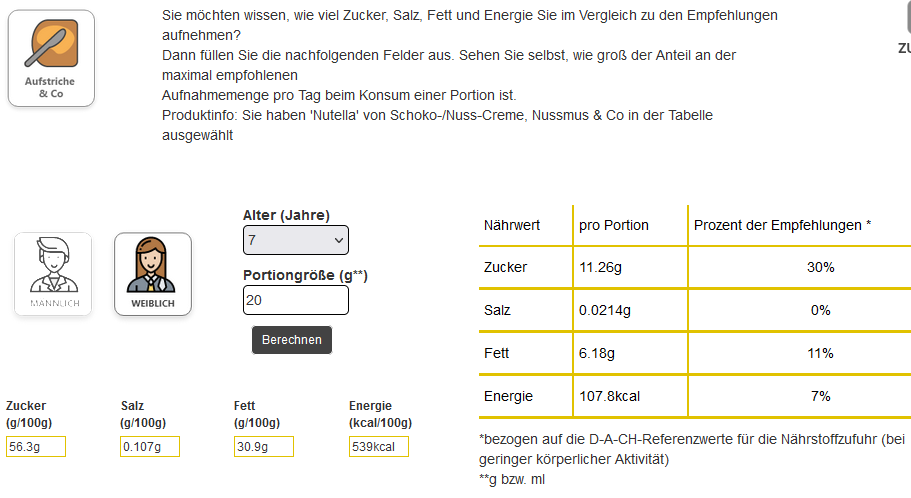Click the Nährwert column header
The image size is (911, 498).
point(512,225)
